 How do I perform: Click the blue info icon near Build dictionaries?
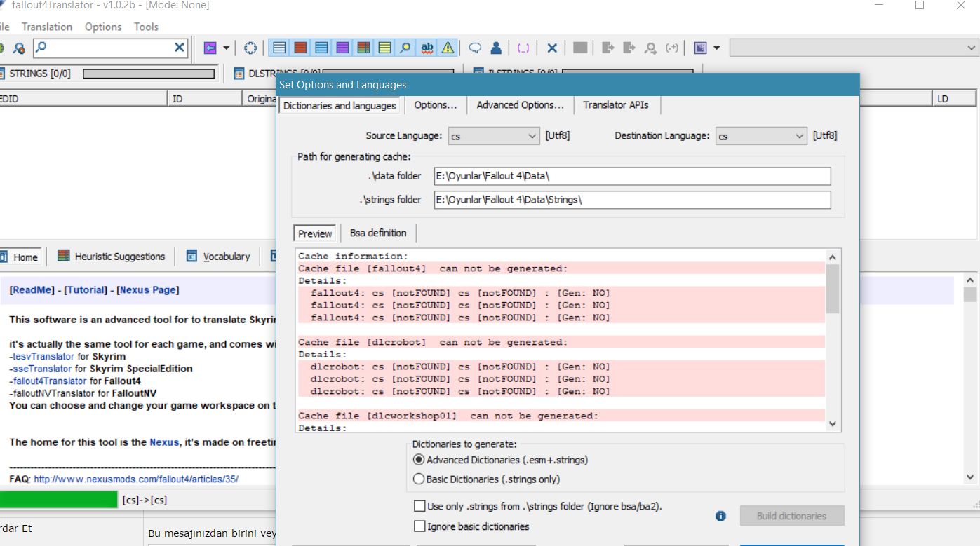tap(720, 516)
